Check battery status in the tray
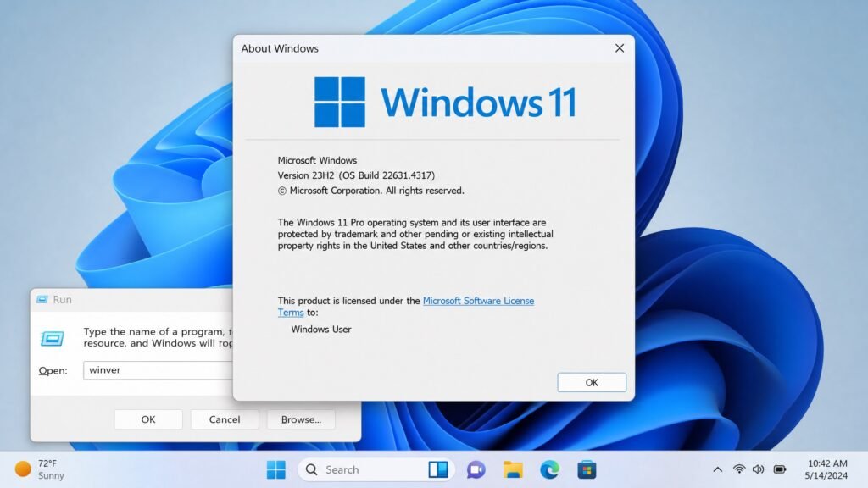868x488 pixels. tap(780, 469)
